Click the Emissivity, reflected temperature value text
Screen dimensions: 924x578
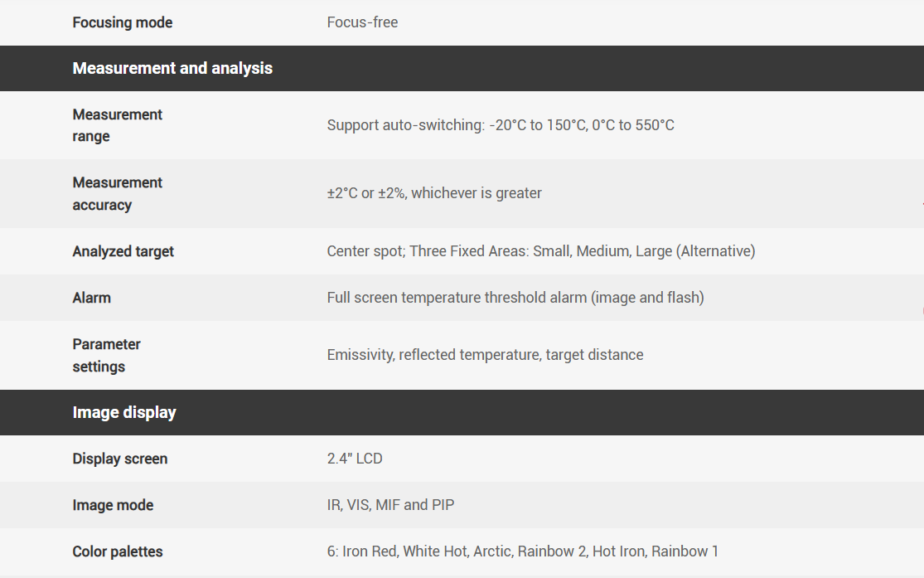click(485, 355)
